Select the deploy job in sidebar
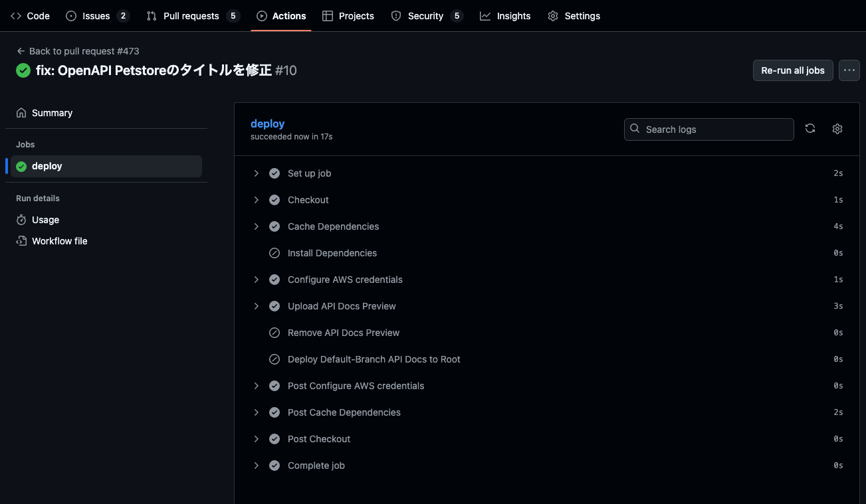Viewport: 866px width, 504px height. pyautogui.click(x=106, y=166)
